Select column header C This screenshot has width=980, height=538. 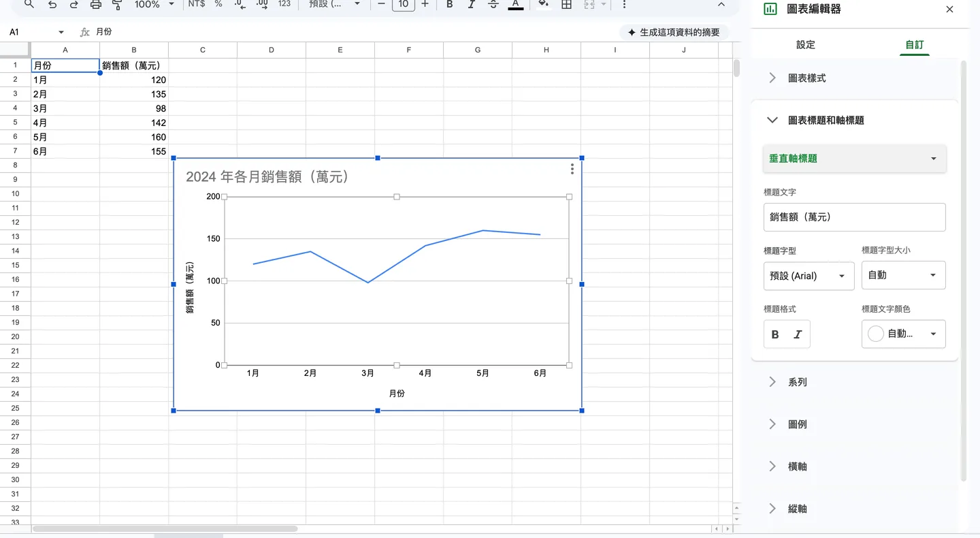click(x=203, y=50)
